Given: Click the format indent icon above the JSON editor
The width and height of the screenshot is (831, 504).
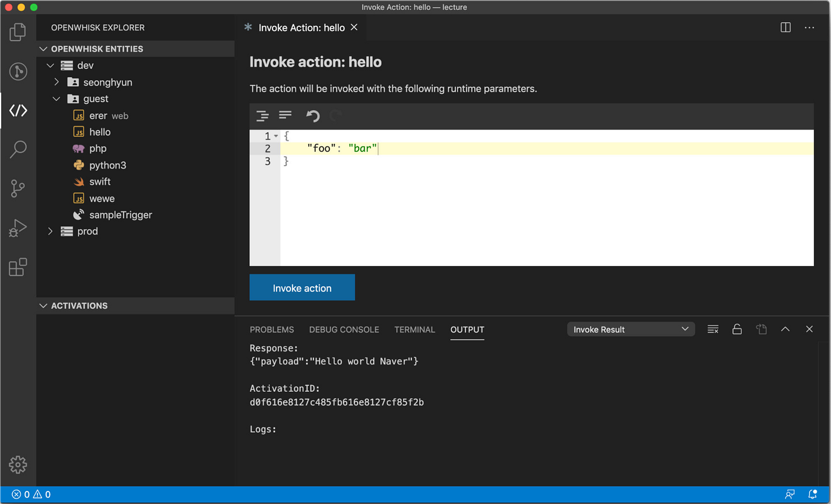Looking at the screenshot, I should coord(262,116).
